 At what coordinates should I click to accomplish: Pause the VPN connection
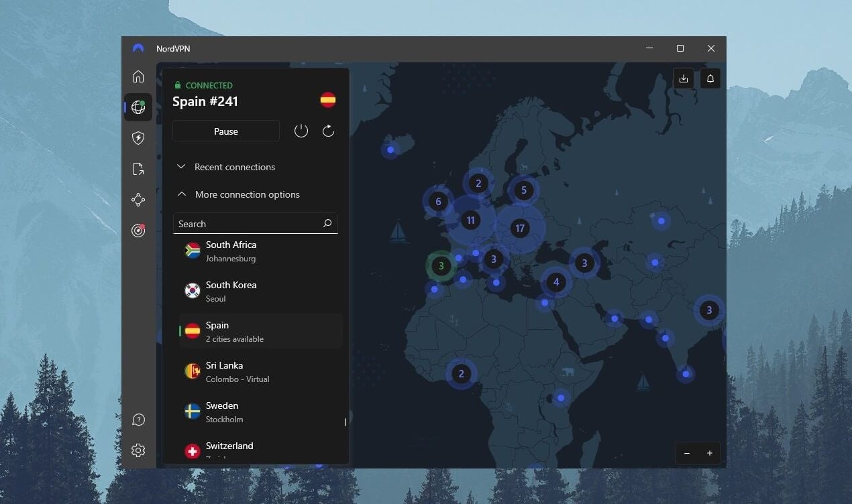pyautogui.click(x=226, y=131)
